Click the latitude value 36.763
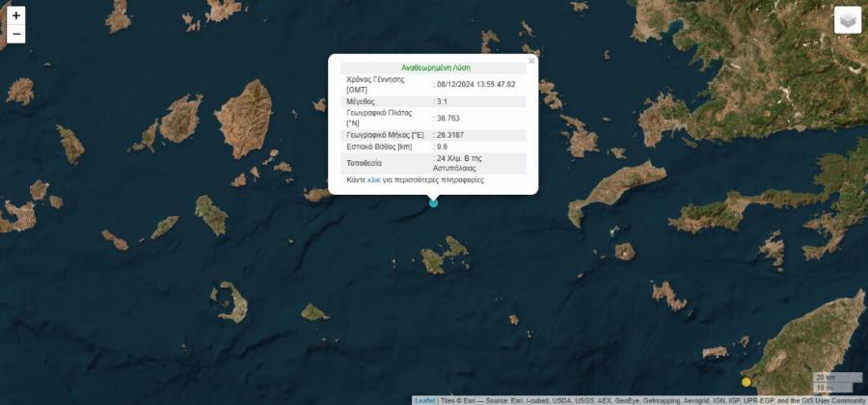868x405 pixels. pos(448,118)
